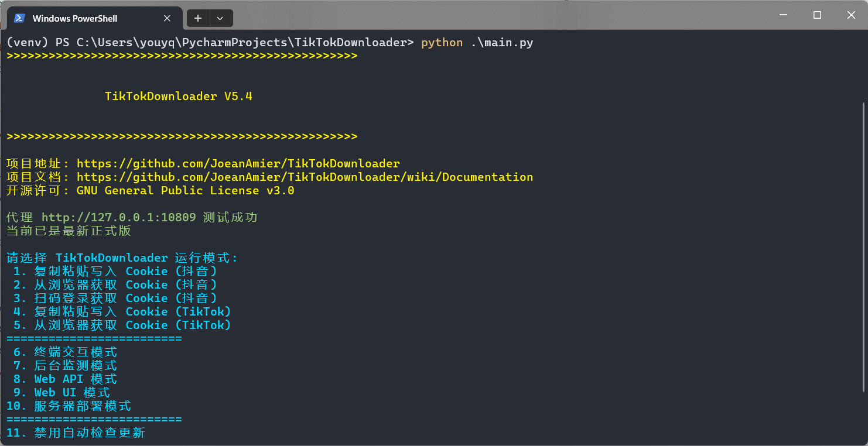
Task: Open the project GitHub address link
Action: click(238, 163)
